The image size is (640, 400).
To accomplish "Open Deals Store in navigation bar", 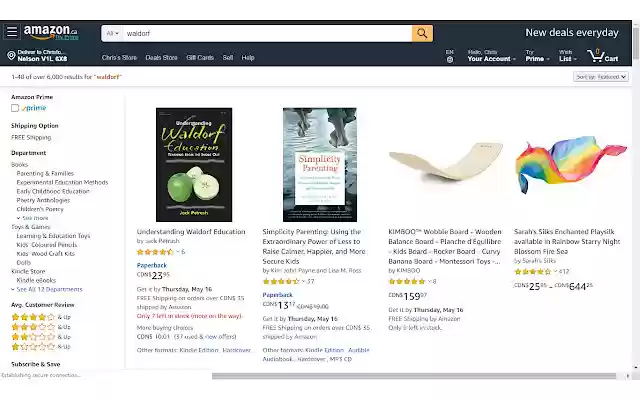I will [x=161, y=58].
